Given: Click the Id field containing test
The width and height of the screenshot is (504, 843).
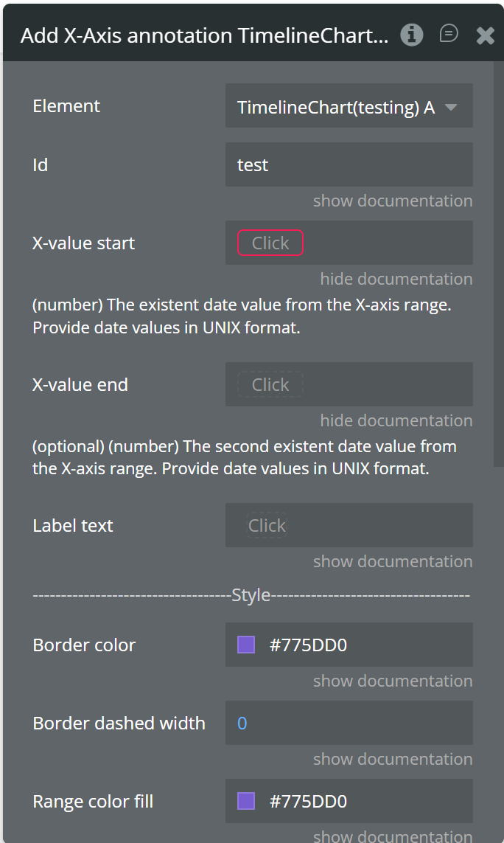Looking at the screenshot, I should tap(349, 165).
